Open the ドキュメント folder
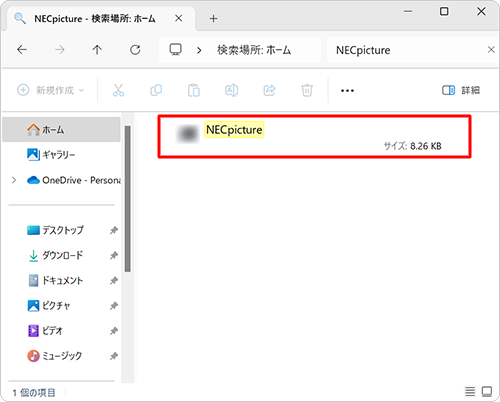 [55, 280]
